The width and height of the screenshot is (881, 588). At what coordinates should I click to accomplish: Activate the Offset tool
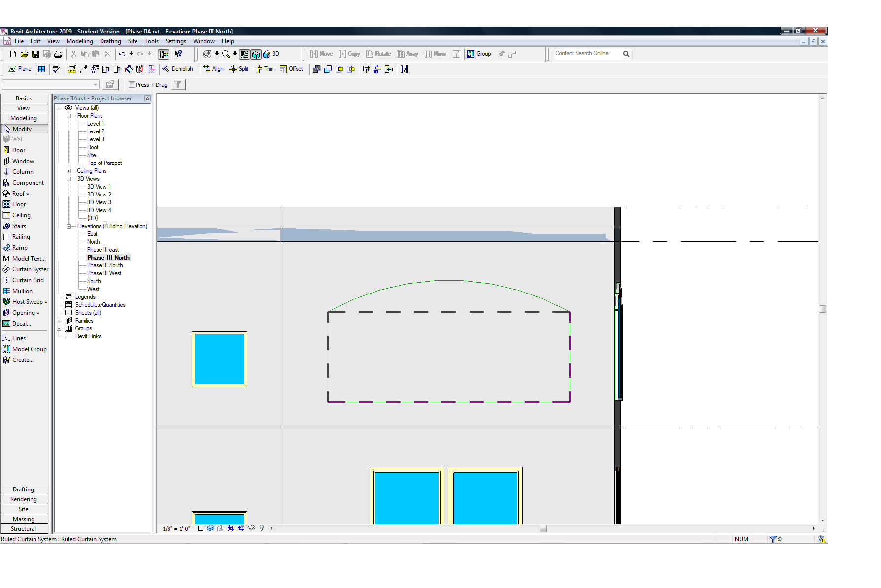point(291,69)
